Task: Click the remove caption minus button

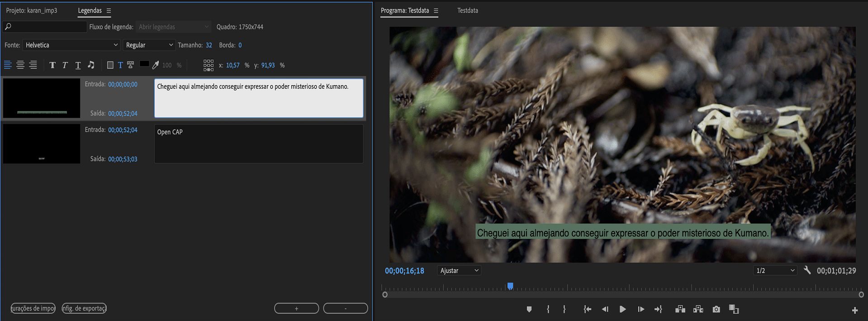Action: (345, 308)
